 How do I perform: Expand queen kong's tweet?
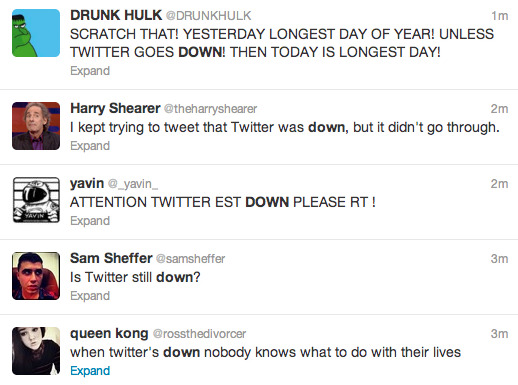click(90, 371)
